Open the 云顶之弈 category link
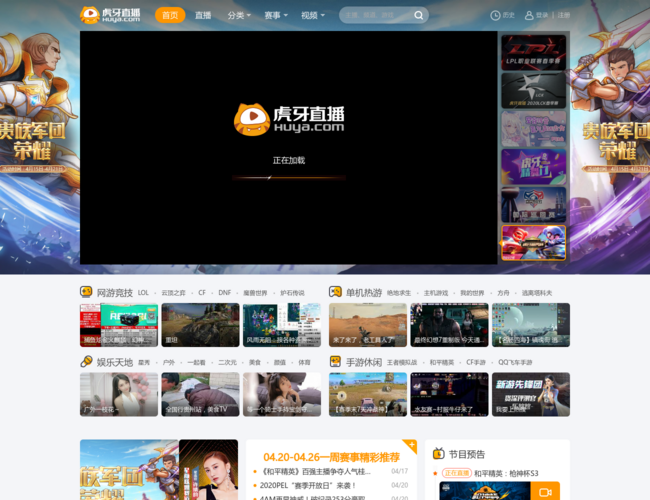 173,293
